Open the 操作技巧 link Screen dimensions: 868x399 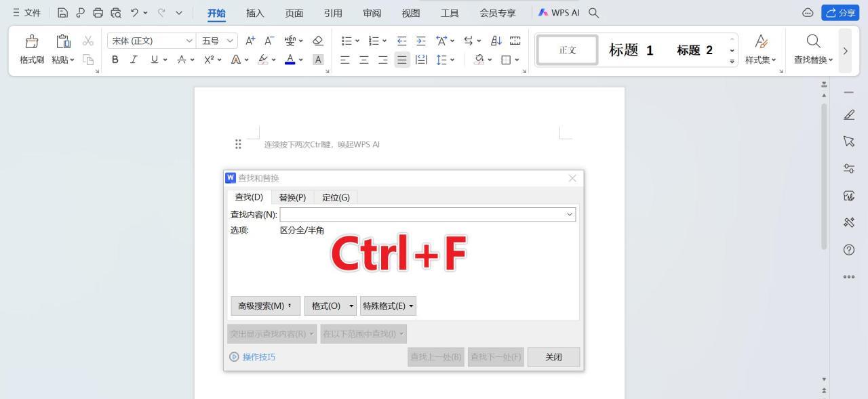(258, 357)
